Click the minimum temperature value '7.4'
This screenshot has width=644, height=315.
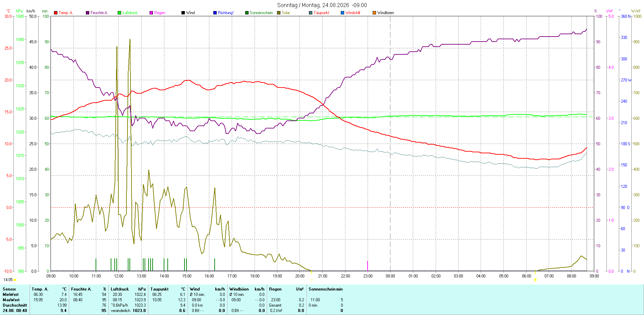coord(64,295)
